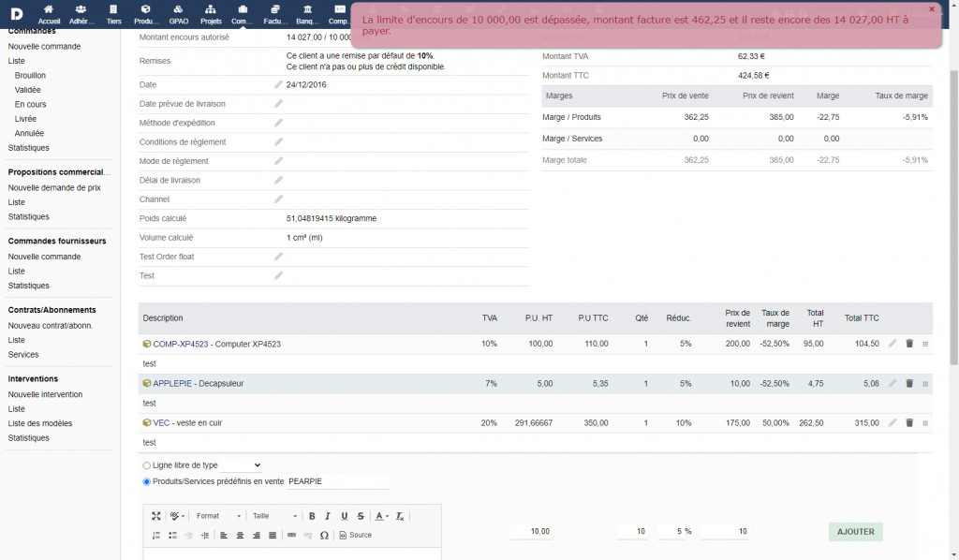Open the text color picker
The height and width of the screenshot is (560, 959).
pyautogui.click(x=381, y=516)
